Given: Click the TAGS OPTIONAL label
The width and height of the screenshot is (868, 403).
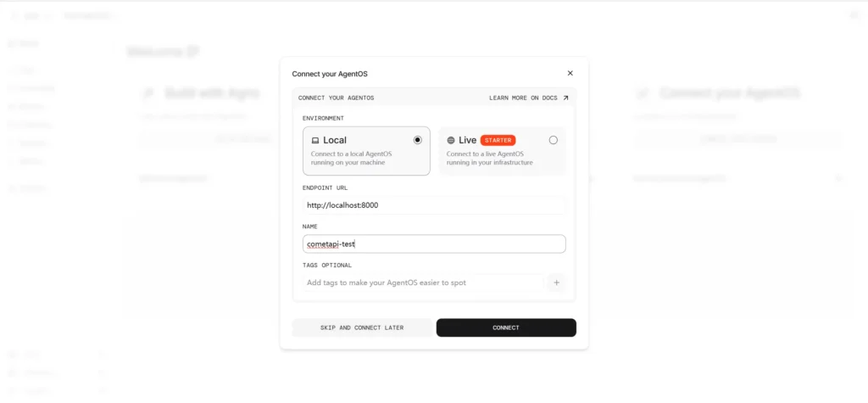Looking at the screenshot, I should tap(326, 265).
